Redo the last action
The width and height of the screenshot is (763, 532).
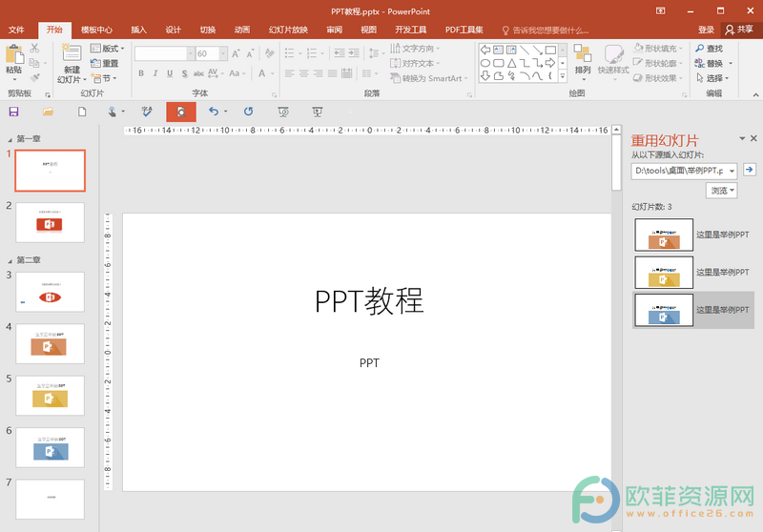point(248,112)
